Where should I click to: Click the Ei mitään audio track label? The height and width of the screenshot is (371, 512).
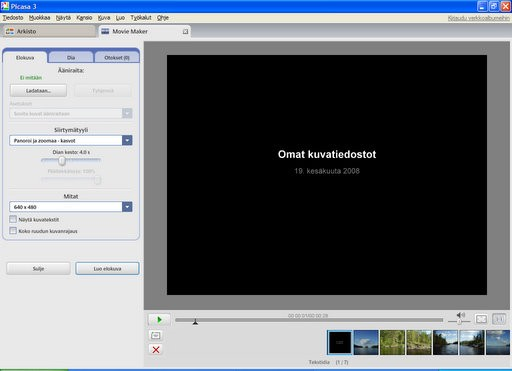(x=31, y=78)
